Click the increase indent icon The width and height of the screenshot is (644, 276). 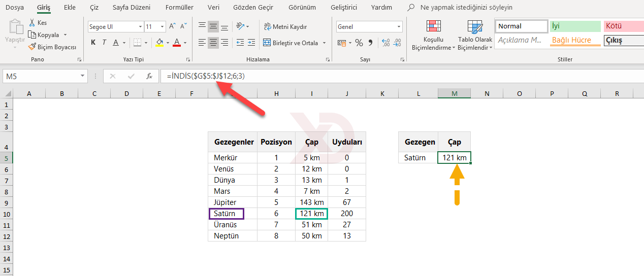coord(251,43)
